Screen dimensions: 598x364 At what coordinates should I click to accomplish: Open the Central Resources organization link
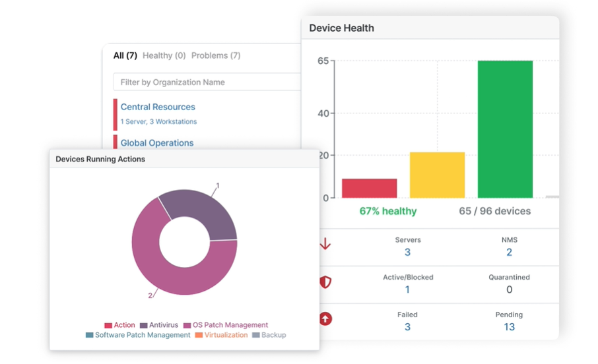point(158,107)
